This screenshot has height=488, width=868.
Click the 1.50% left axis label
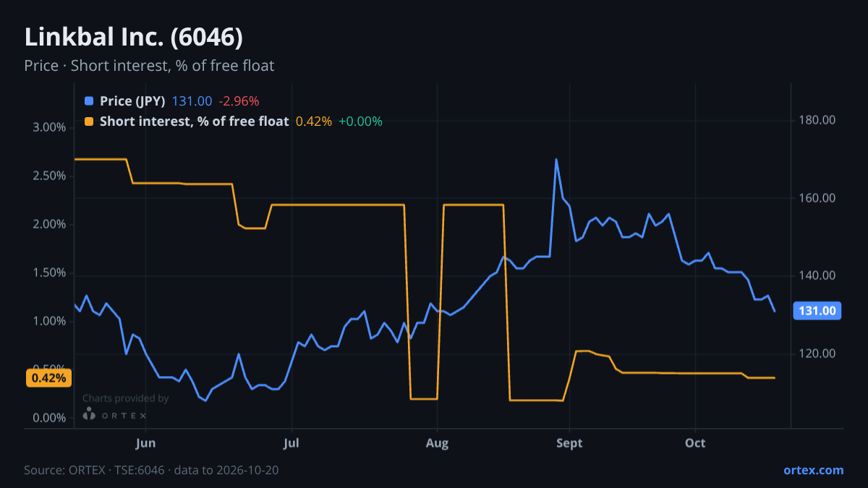click(50, 273)
